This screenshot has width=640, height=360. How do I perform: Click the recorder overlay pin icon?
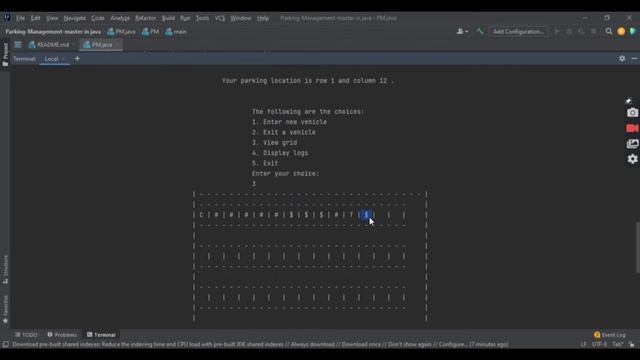point(629,100)
